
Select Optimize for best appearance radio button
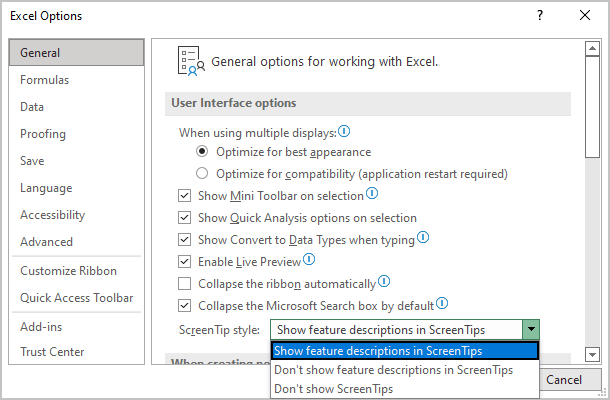click(x=202, y=151)
